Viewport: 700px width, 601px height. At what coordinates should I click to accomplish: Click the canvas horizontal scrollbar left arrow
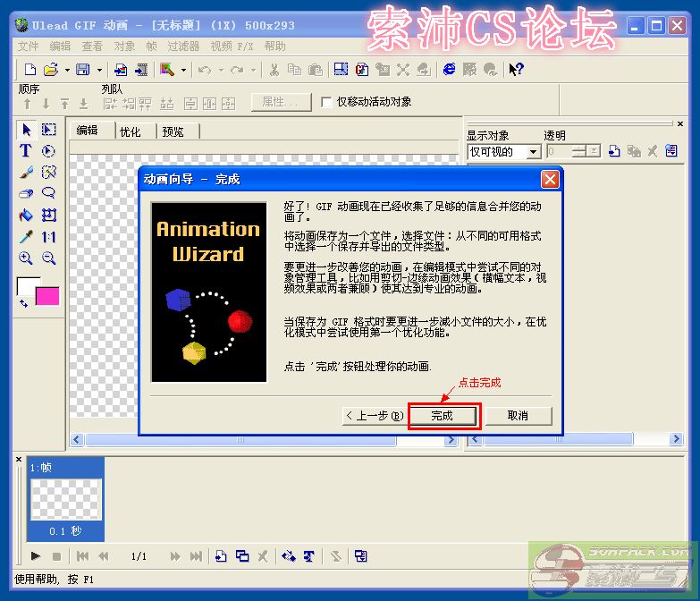pyautogui.click(x=77, y=440)
